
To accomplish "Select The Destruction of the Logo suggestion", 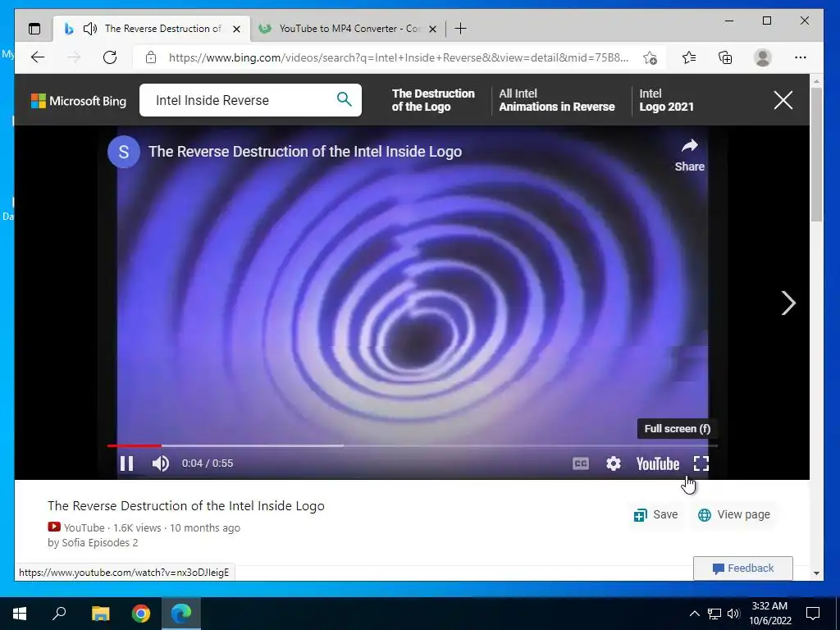I will coord(433,100).
